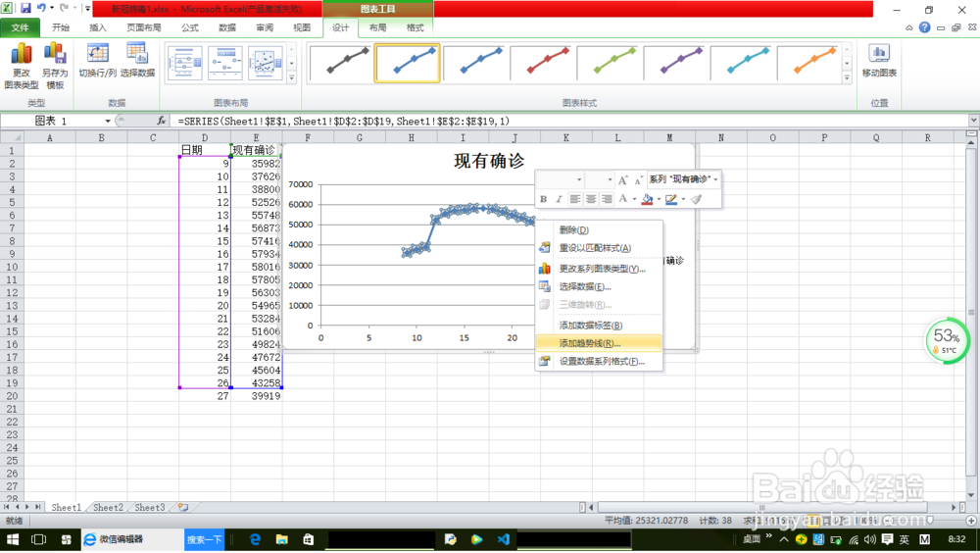Choose Select Data in context menu
Image resolution: width=980 pixels, height=553 pixels.
599,286
